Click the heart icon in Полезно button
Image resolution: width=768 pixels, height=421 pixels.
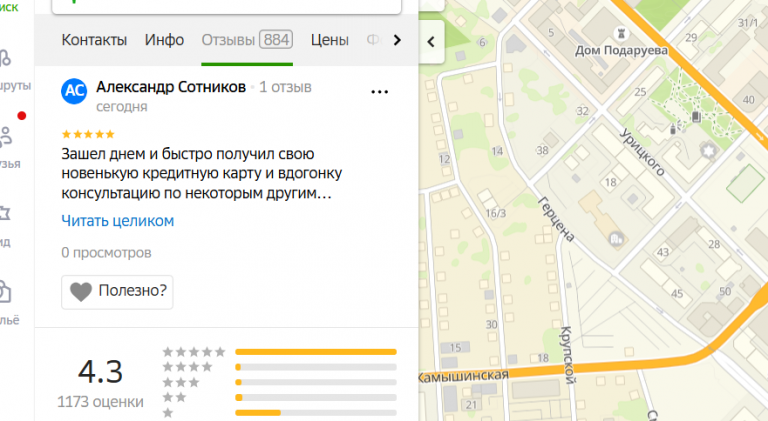point(81,292)
